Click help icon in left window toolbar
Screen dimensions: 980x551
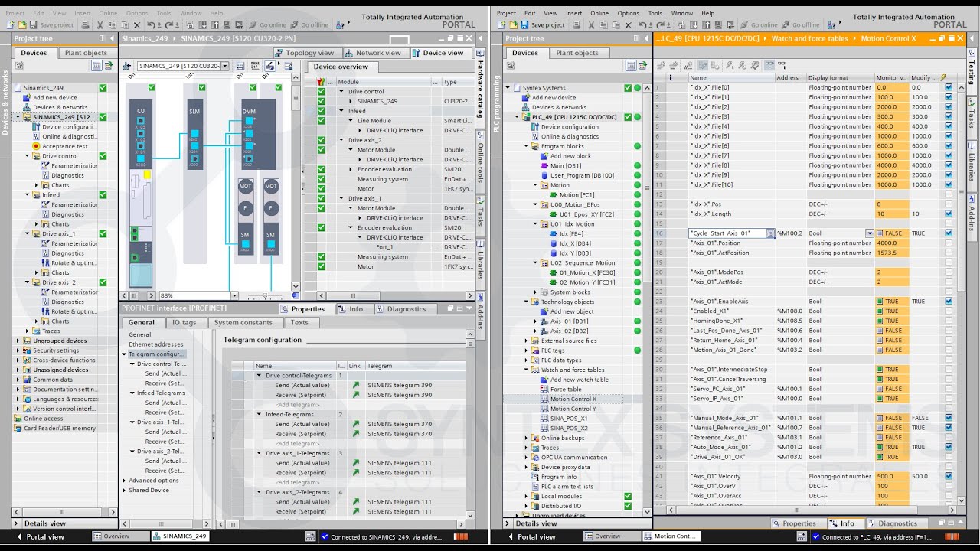click(x=341, y=24)
